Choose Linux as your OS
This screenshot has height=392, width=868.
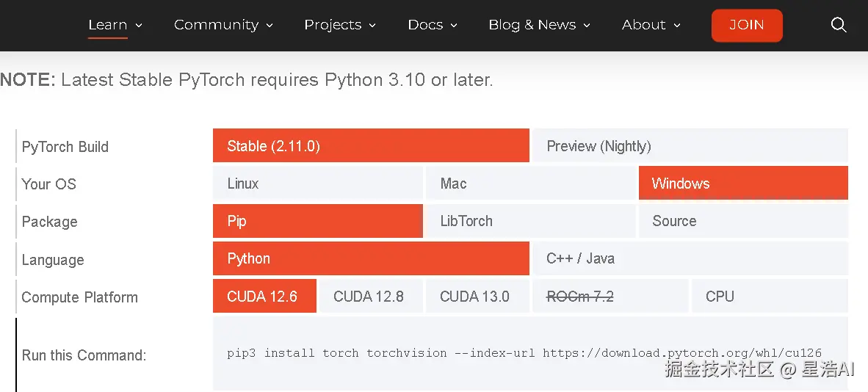[x=318, y=184]
